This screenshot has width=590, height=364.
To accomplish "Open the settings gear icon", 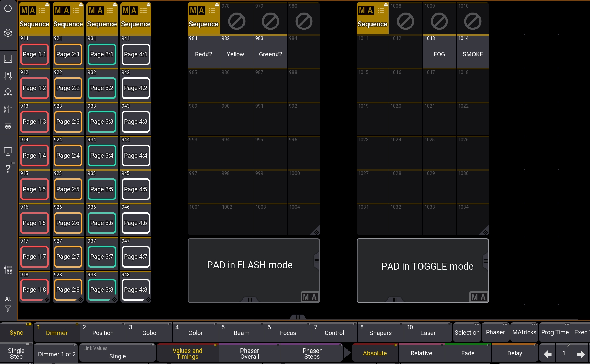I will [8, 33].
